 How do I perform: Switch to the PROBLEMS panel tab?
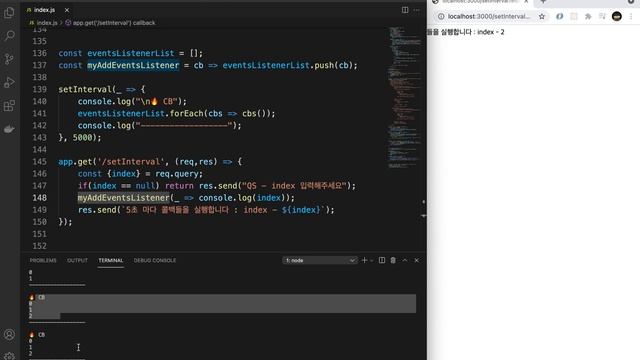pyautogui.click(x=43, y=260)
